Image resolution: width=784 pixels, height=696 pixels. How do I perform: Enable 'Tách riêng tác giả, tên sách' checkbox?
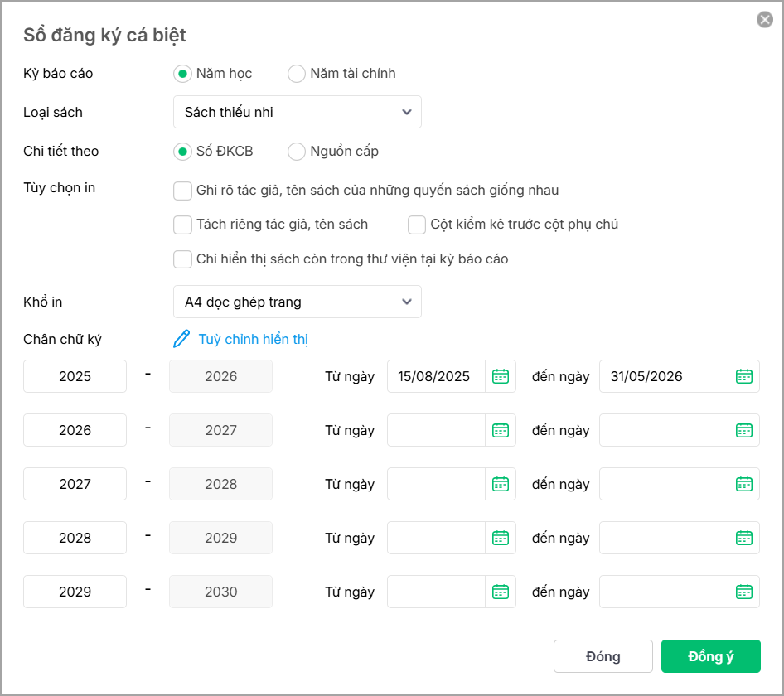coord(183,225)
